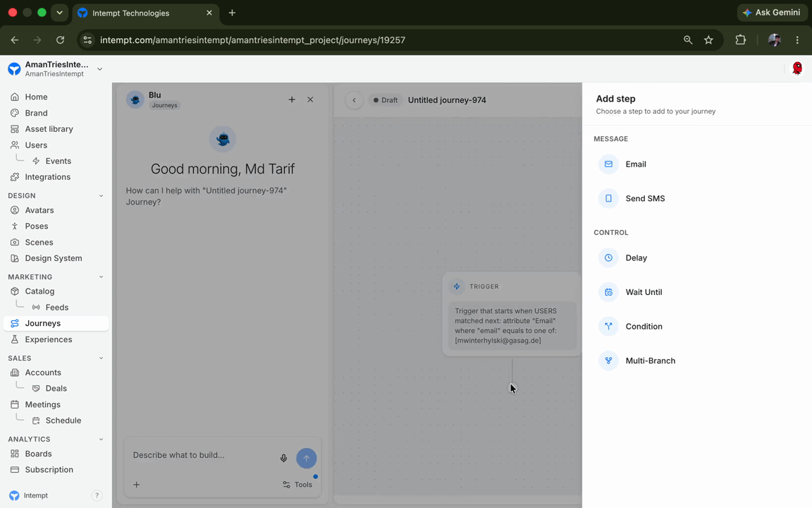Open a new browser tab
The image size is (812, 508).
(x=232, y=13)
